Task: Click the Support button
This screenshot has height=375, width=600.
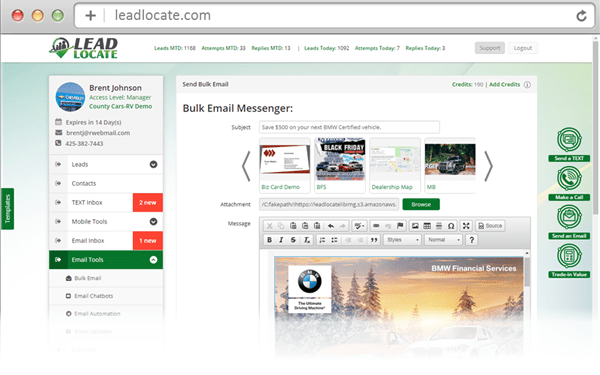Action: pyautogui.click(x=490, y=48)
